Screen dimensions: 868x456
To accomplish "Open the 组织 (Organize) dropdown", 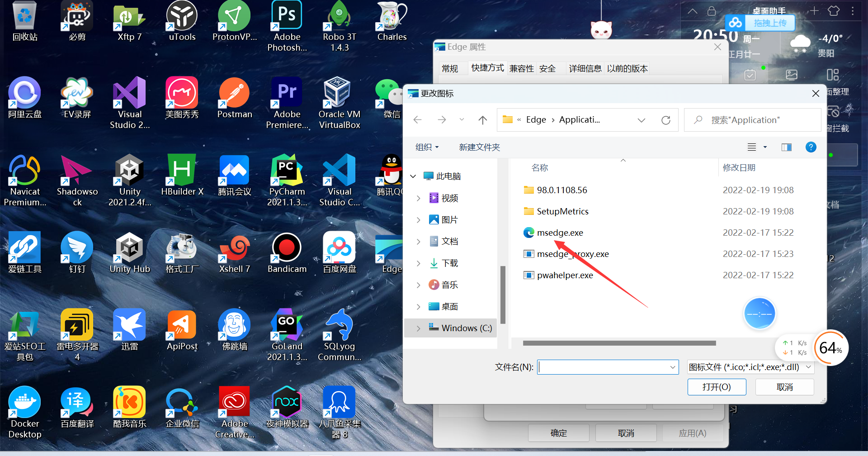I will coord(426,147).
